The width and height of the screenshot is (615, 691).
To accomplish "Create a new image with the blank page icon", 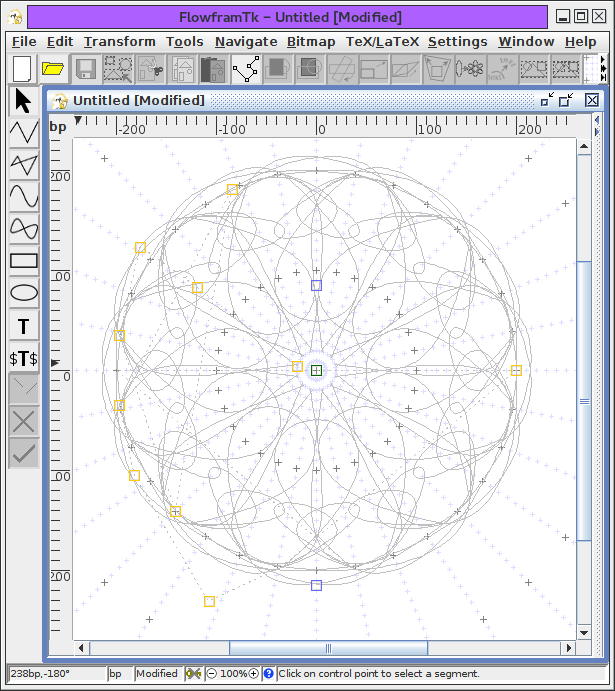I will pos(22,69).
